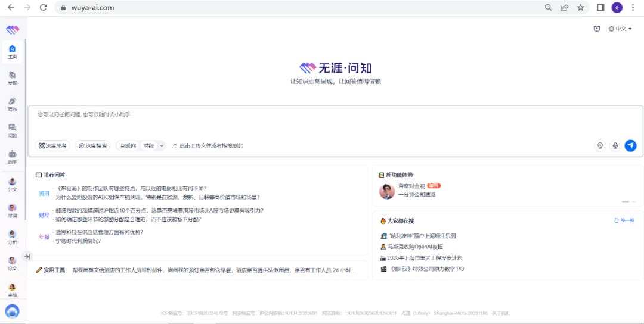Expand the source chevron beside 财经
The image size is (644, 324).
click(x=162, y=145)
